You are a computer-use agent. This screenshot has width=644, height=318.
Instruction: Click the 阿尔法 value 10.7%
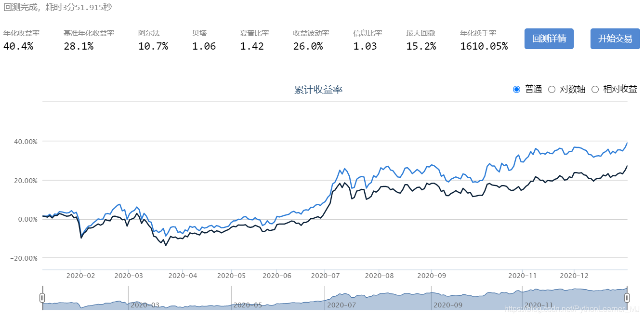click(153, 46)
